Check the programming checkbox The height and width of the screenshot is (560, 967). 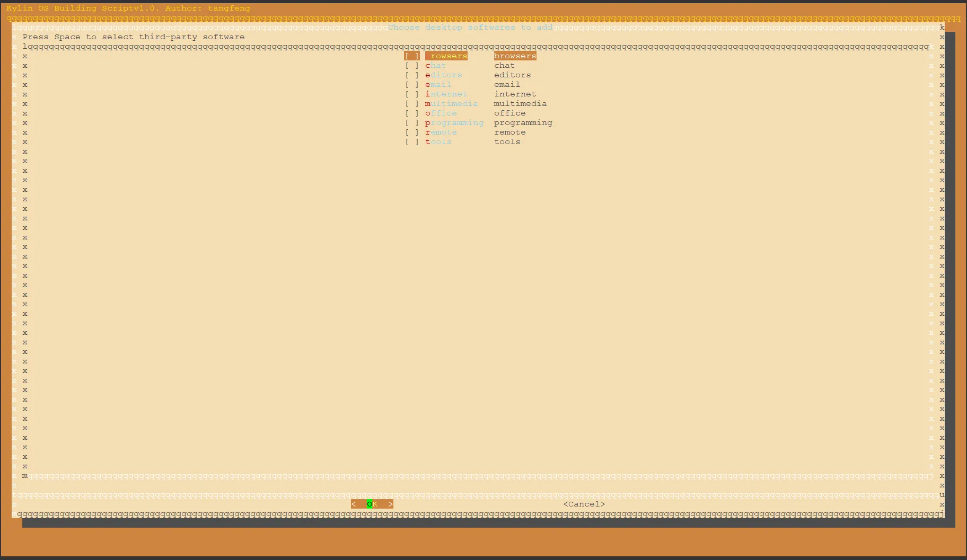click(x=412, y=123)
